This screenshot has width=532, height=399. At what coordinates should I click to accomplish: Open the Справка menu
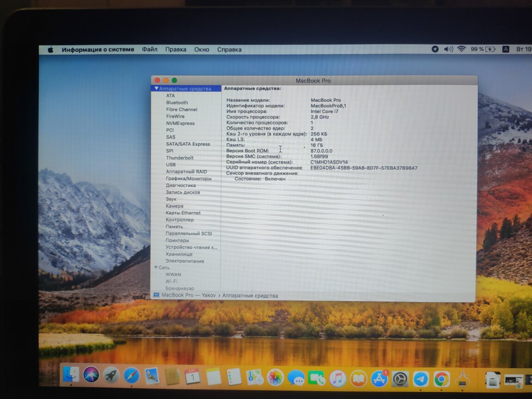(x=229, y=49)
